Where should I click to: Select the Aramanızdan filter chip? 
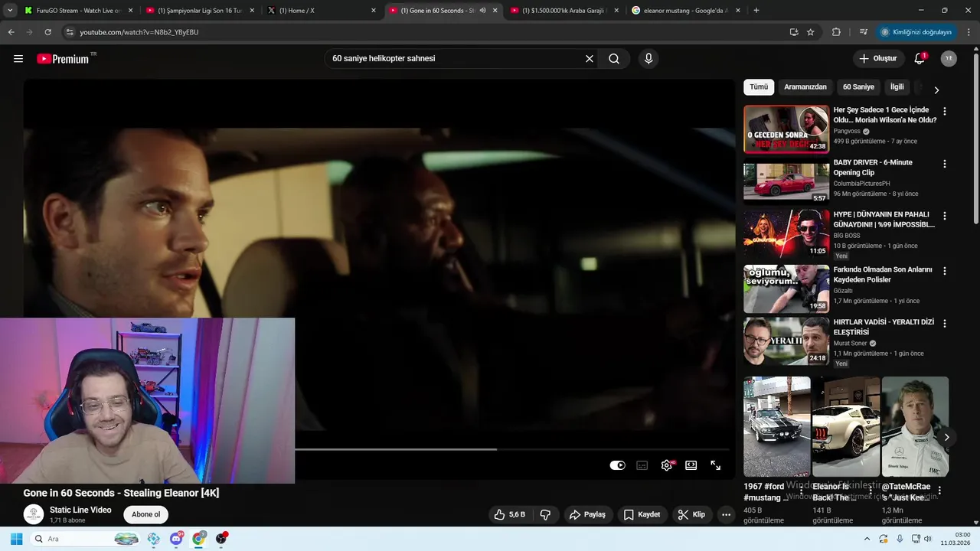coord(805,87)
